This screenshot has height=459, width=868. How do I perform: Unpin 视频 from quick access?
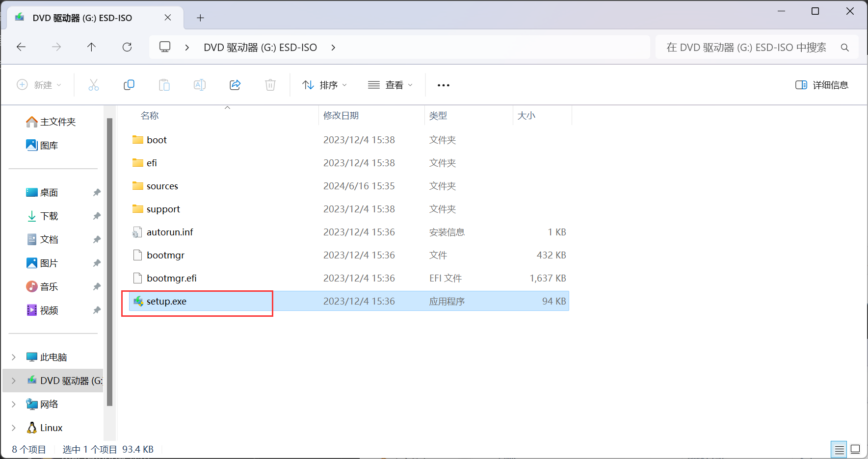97,310
